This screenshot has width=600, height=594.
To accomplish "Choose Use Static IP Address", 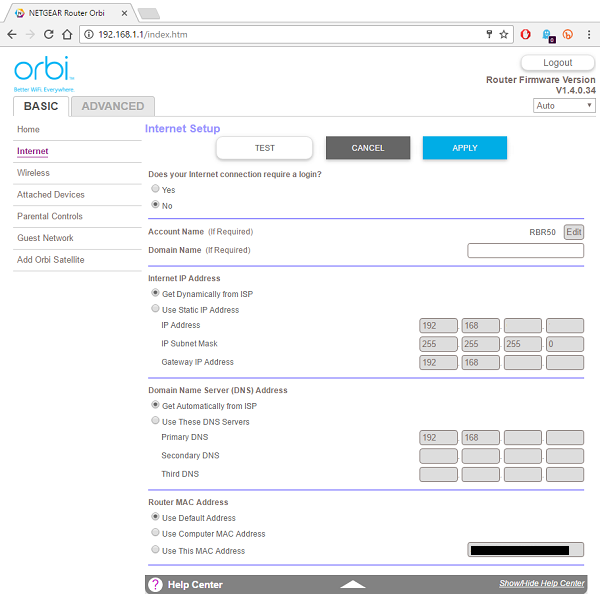I will point(155,310).
